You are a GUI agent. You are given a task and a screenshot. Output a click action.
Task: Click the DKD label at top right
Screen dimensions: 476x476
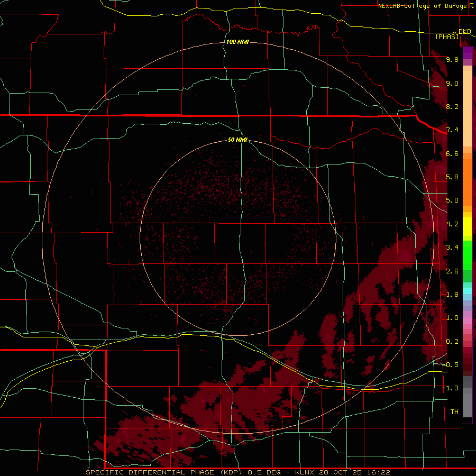(x=464, y=31)
